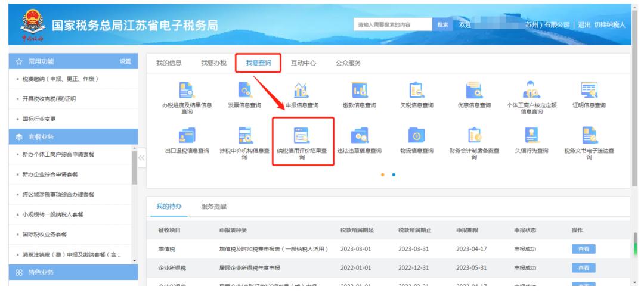Image resolution: width=644 pixels, height=296 pixels.
Task: Select the orange carousel page dot
Action: [383, 175]
